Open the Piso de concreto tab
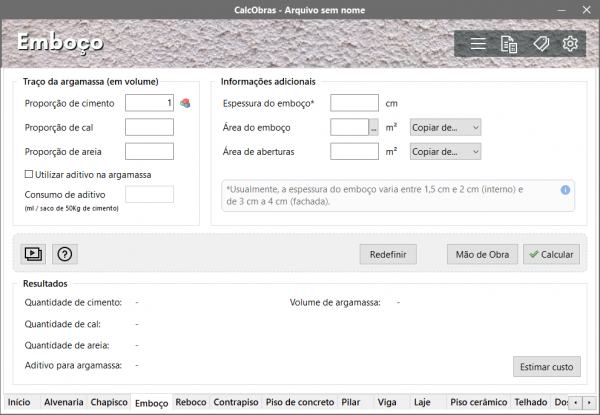 [x=300, y=402]
